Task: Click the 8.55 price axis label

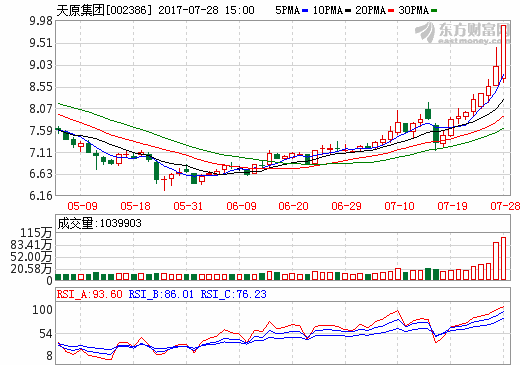Action: pyautogui.click(x=41, y=87)
